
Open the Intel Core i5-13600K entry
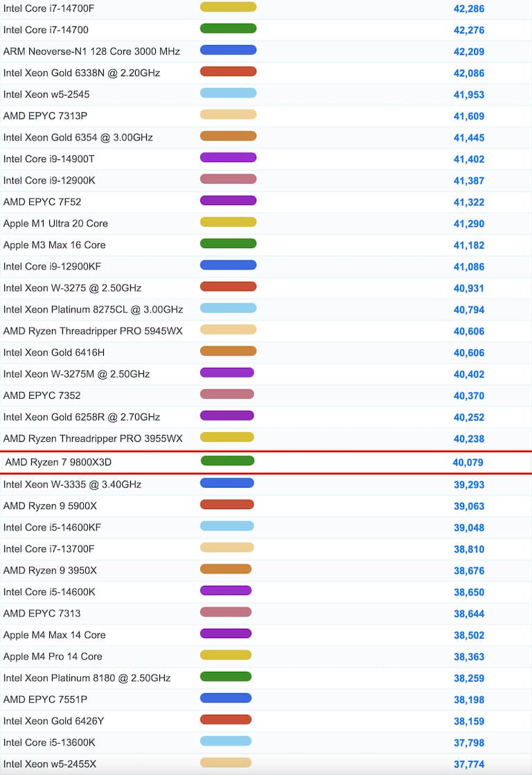click(x=49, y=742)
